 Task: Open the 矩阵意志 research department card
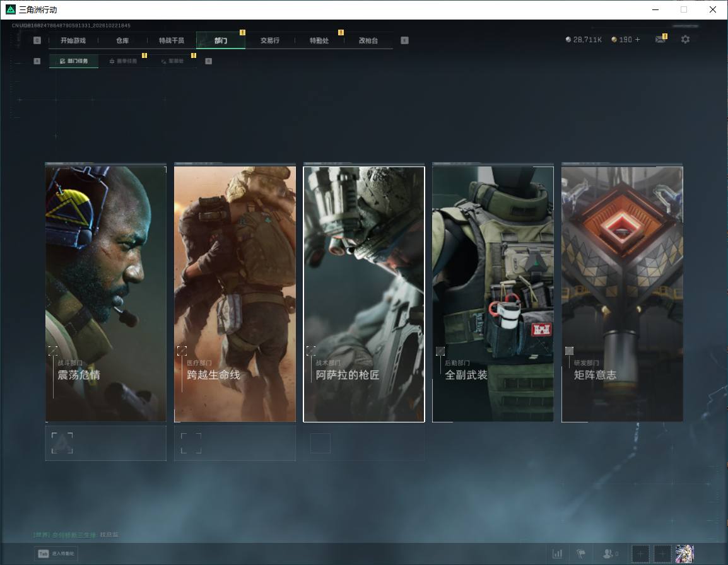pos(622,293)
